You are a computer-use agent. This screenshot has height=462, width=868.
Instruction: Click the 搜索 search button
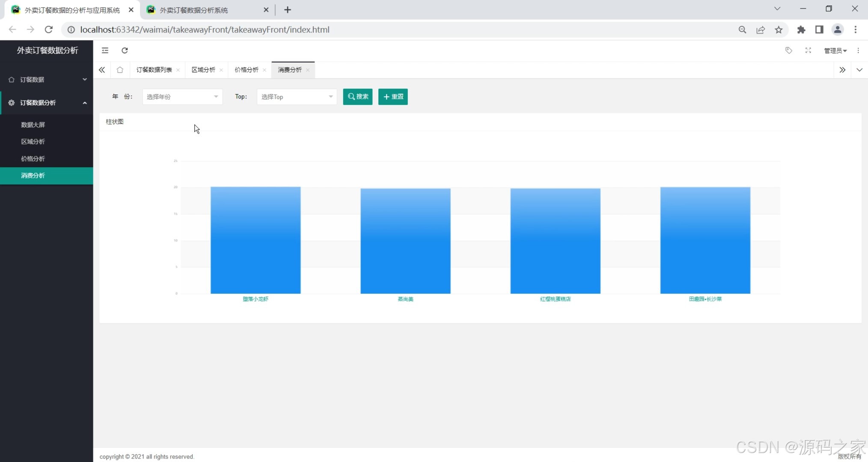pos(358,97)
